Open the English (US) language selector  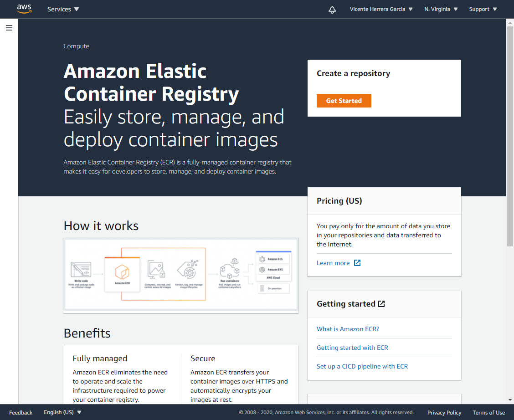click(62, 412)
